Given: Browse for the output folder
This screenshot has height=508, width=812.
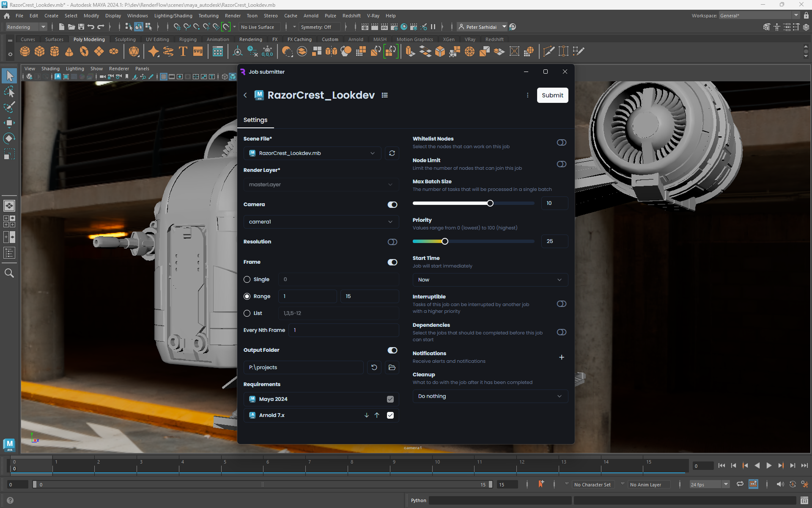Looking at the screenshot, I should [x=392, y=367].
